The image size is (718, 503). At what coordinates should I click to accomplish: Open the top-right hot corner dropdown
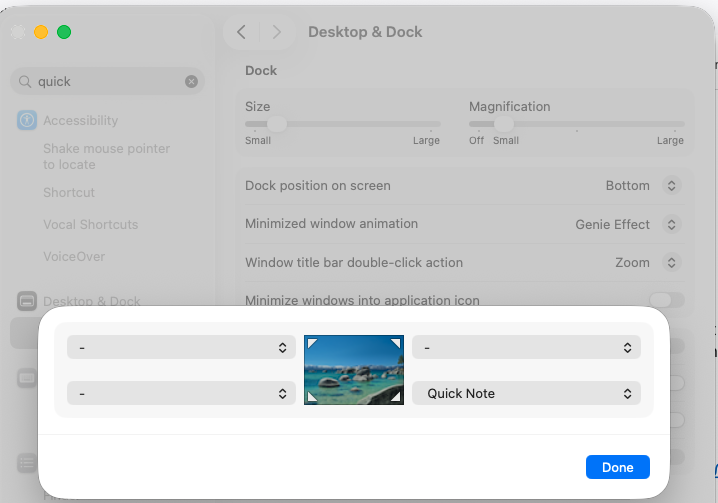tap(526, 347)
